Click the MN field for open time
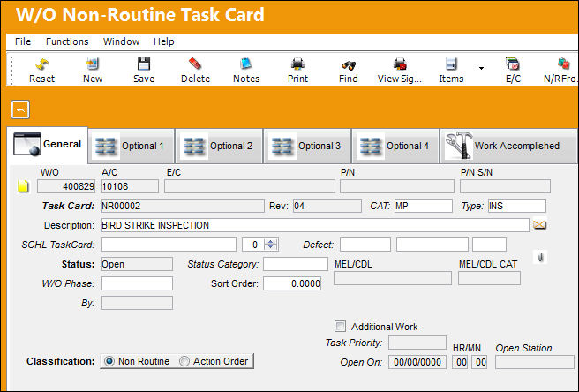579x392 pixels. pyautogui.click(x=479, y=362)
